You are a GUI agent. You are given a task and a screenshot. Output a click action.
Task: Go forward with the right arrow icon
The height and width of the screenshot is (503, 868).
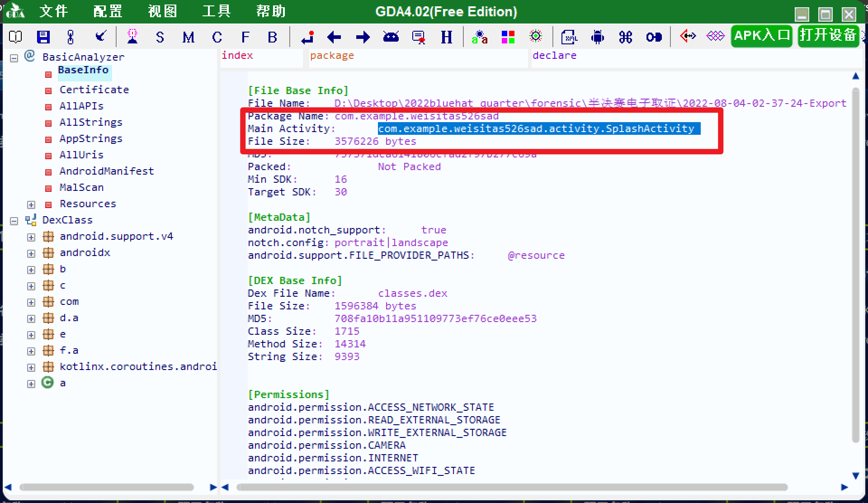coord(363,37)
